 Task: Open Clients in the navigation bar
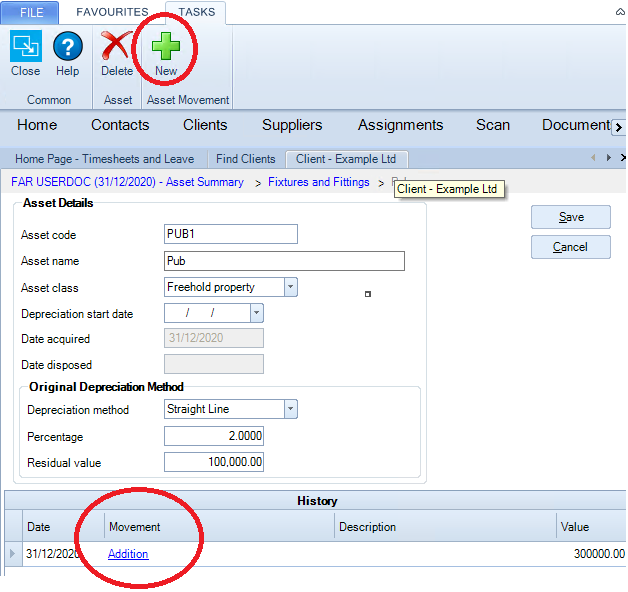click(205, 125)
